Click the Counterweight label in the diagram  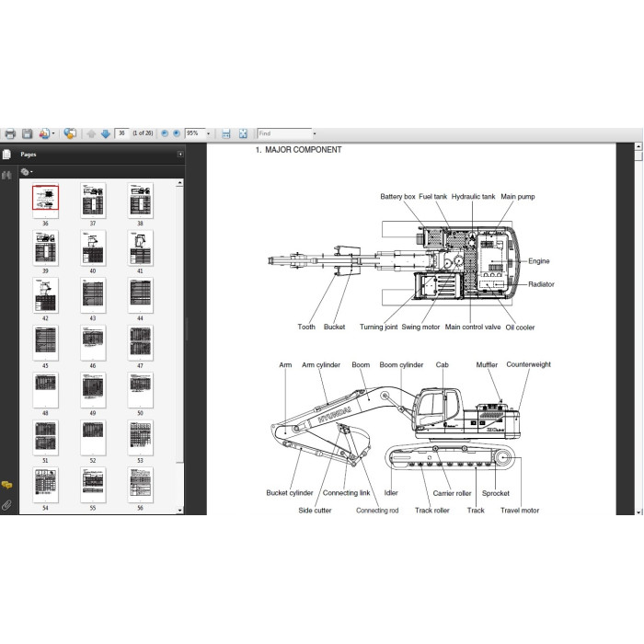[x=528, y=364]
